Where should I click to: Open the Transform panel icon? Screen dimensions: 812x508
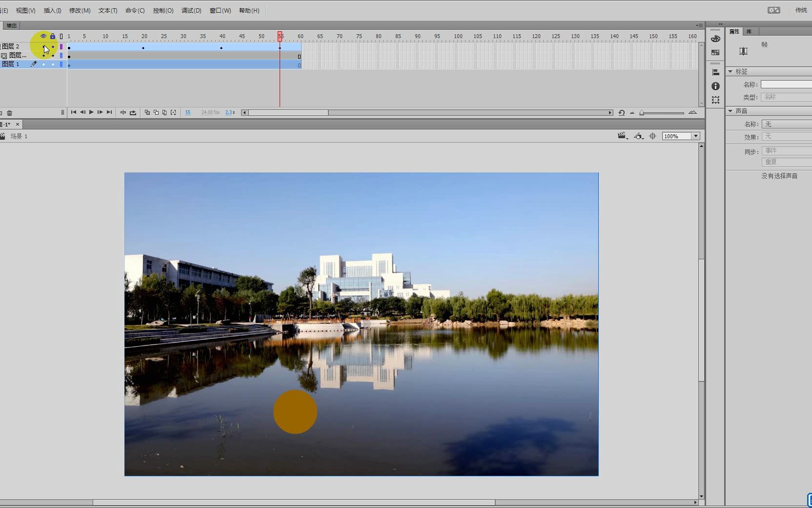click(715, 100)
